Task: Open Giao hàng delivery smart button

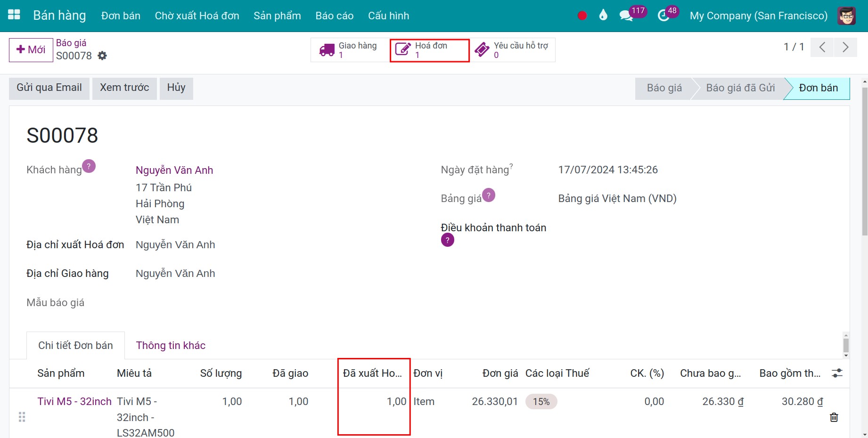Action: coord(350,50)
